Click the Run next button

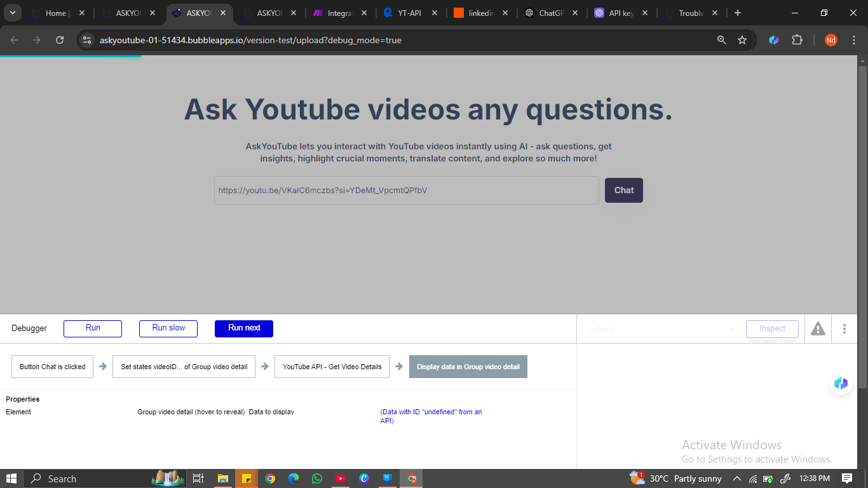click(x=244, y=329)
